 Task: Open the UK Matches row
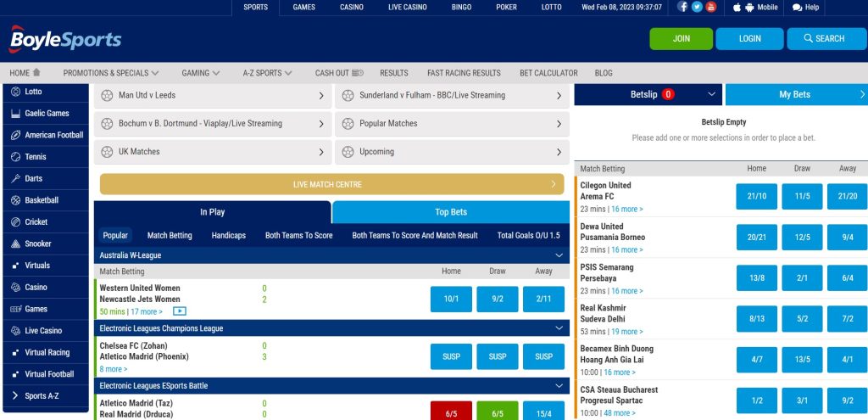click(213, 152)
